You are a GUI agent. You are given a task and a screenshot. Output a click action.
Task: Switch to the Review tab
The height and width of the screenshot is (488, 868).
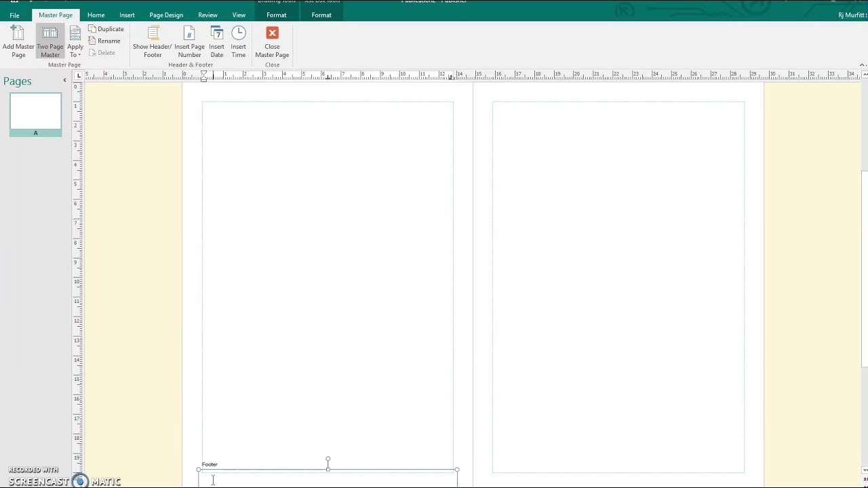[208, 15]
